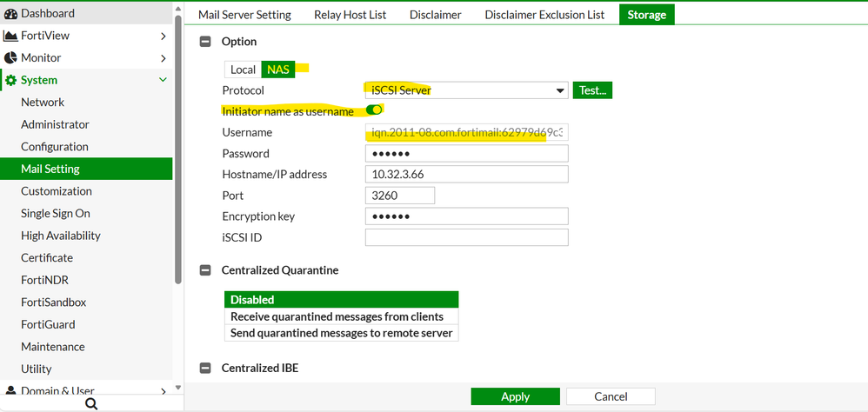The height and width of the screenshot is (412, 868).
Task: Toggle Initiator name as username switch
Action: click(374, 110)
